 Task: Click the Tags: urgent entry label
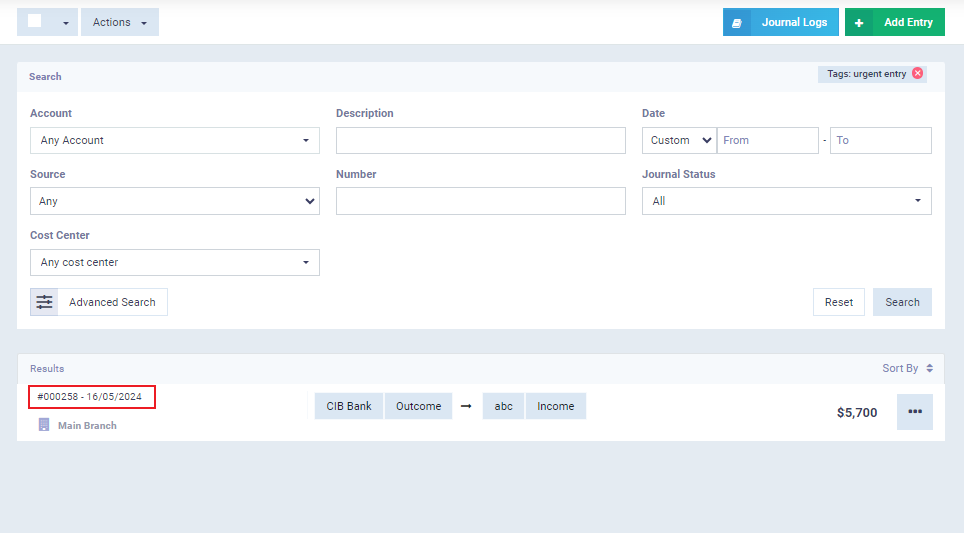[866, 74]
